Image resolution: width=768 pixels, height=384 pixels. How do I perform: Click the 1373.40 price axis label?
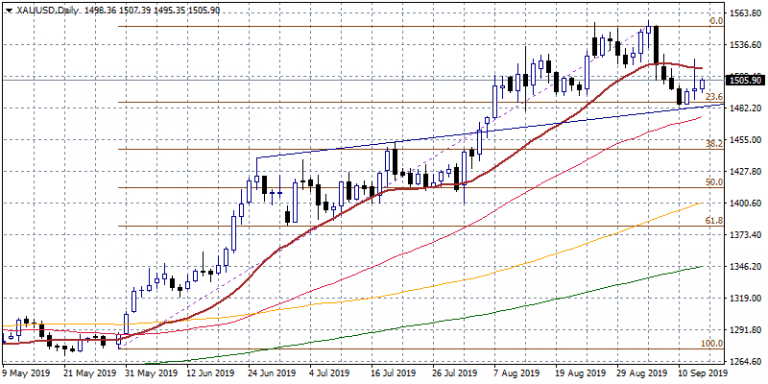745,235
